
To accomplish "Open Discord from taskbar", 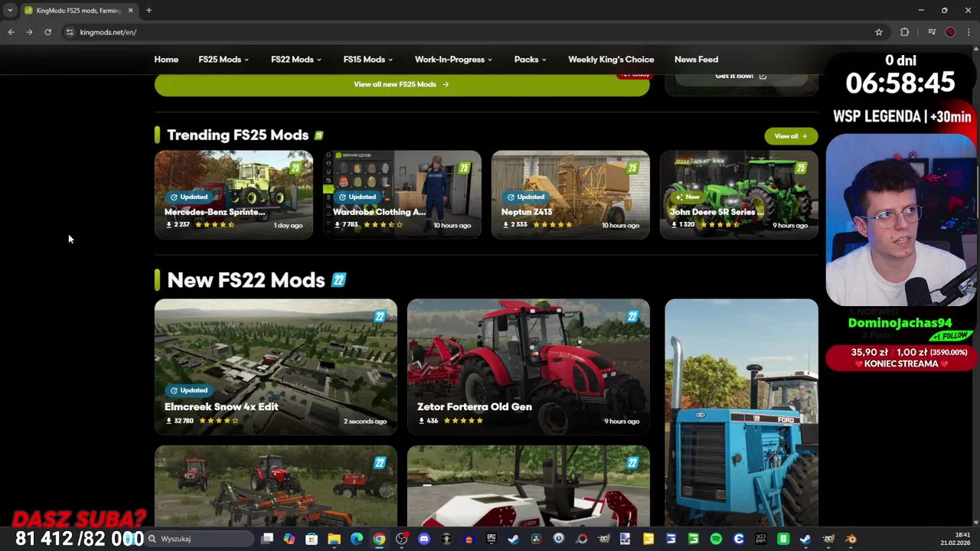I will (x=424, y=539).
